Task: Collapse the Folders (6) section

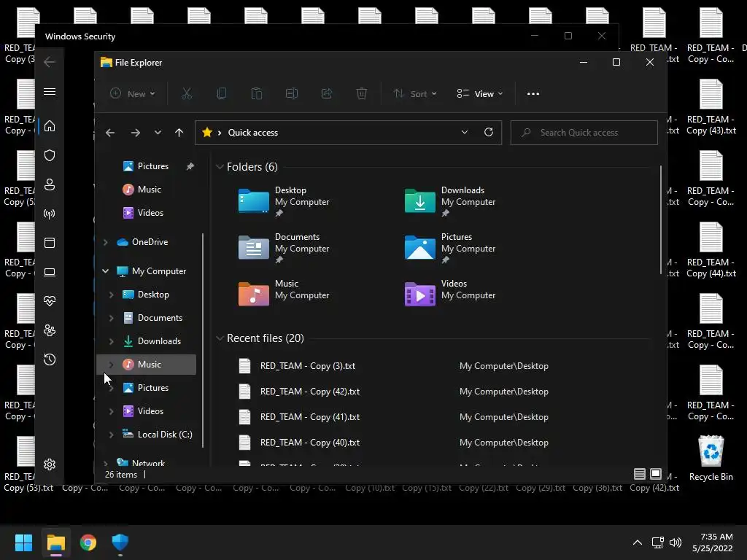Action: (x=220, y=167)
